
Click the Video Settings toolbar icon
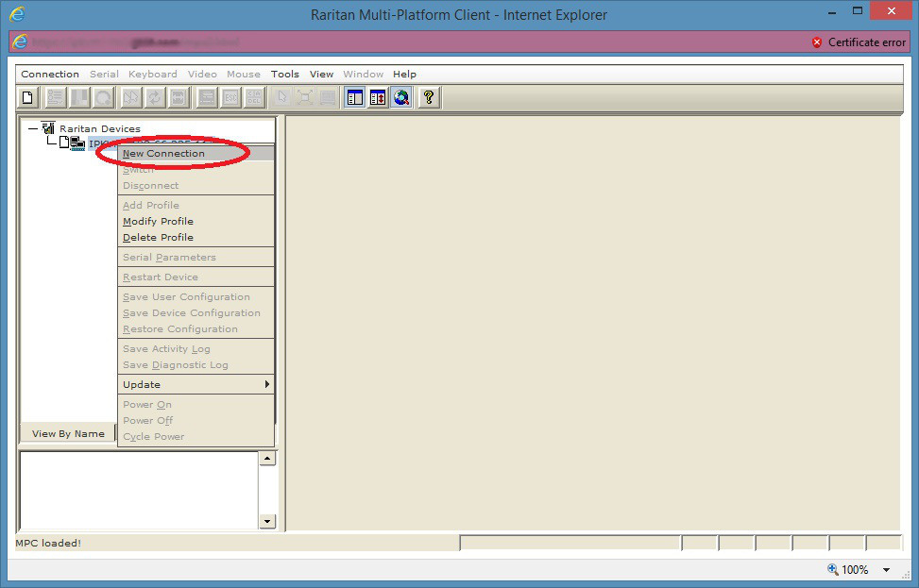pyautogui.click(x=79, y=97)
